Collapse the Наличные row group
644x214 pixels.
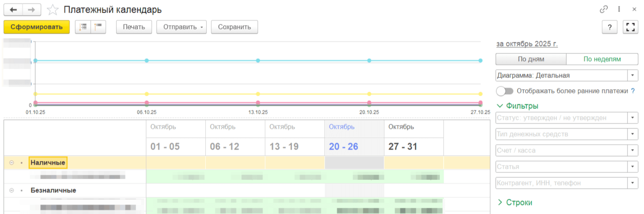(x=12, y=163)
